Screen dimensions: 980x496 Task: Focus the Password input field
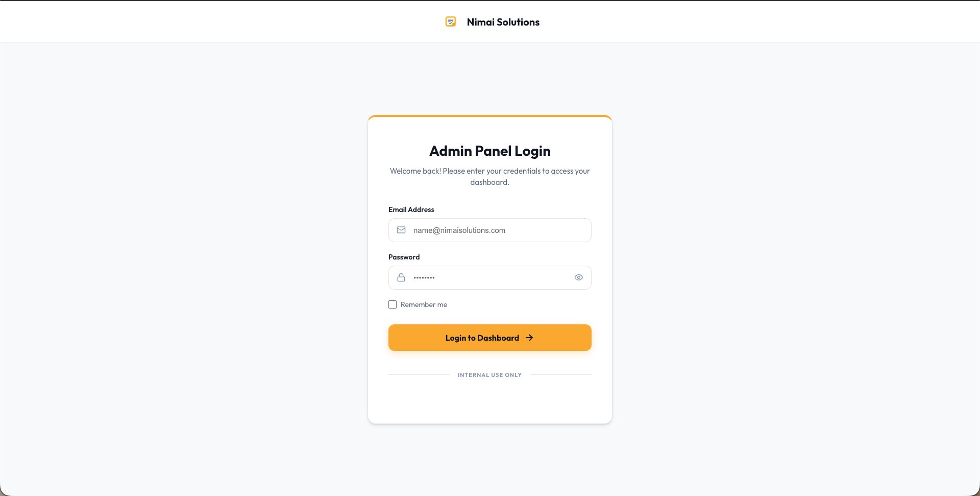[500, 278]
